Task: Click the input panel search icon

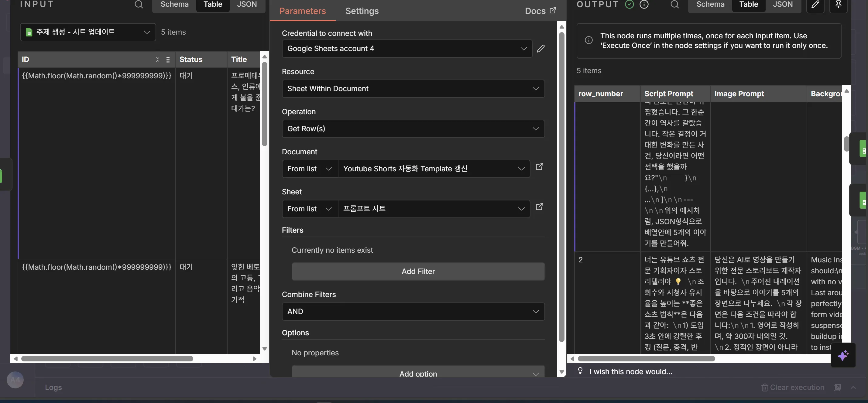Action: [139, 4]
